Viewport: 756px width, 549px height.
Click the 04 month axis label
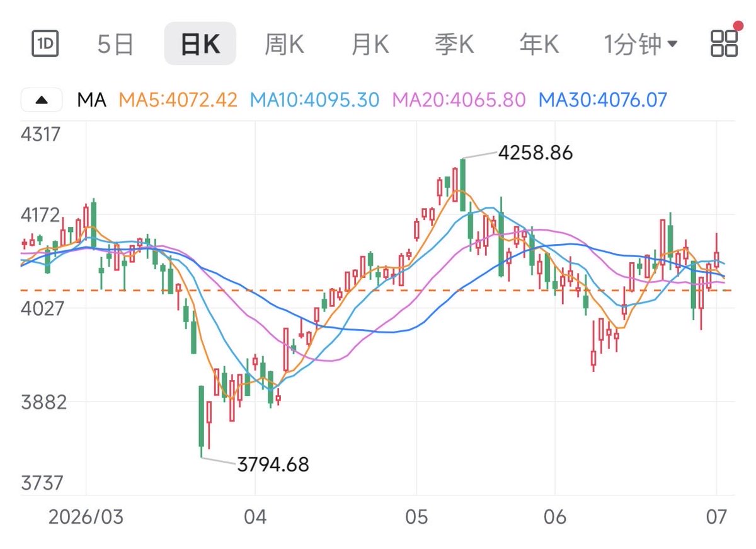click(255, 517)
